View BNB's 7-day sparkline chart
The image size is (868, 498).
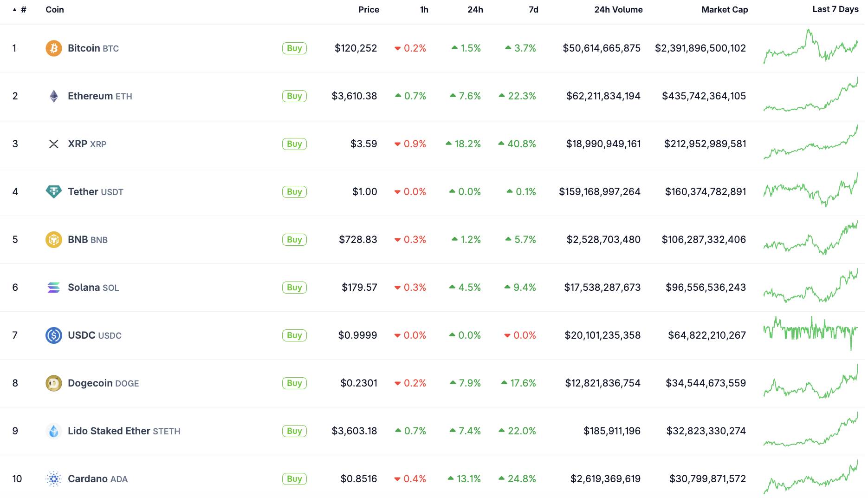coord(810,238)
